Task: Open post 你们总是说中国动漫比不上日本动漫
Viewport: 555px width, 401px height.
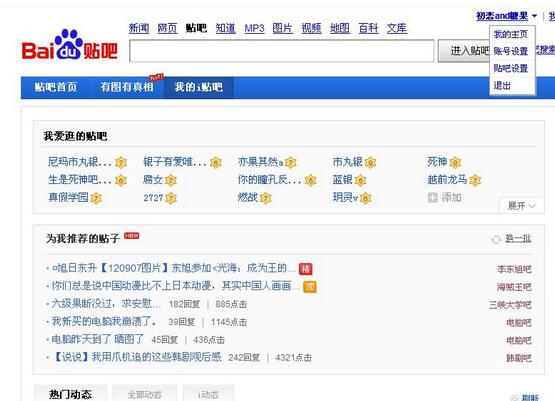Action: 176,286
